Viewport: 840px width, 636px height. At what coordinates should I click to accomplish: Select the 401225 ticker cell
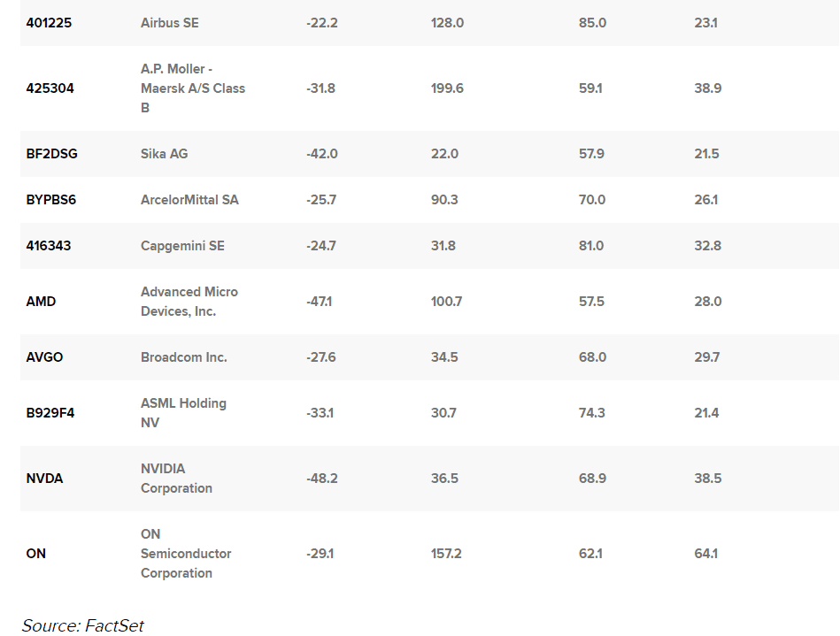point(49,23)
